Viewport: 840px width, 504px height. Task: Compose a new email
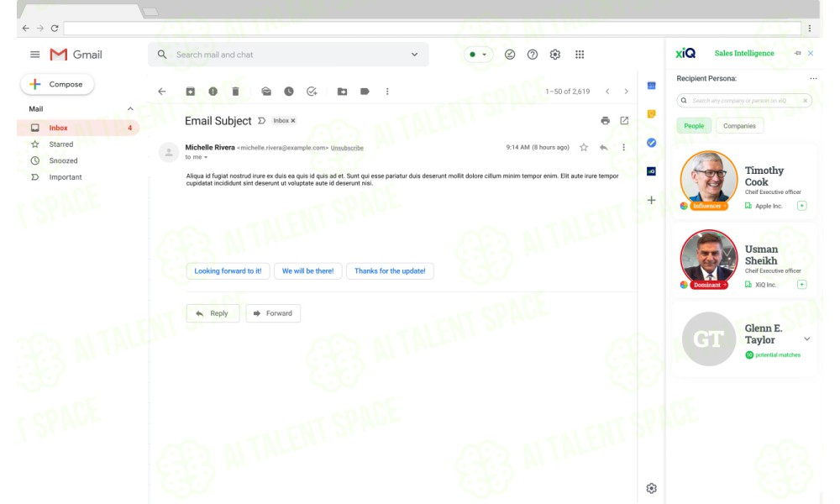pyautogui.click(x=57, y=85)
